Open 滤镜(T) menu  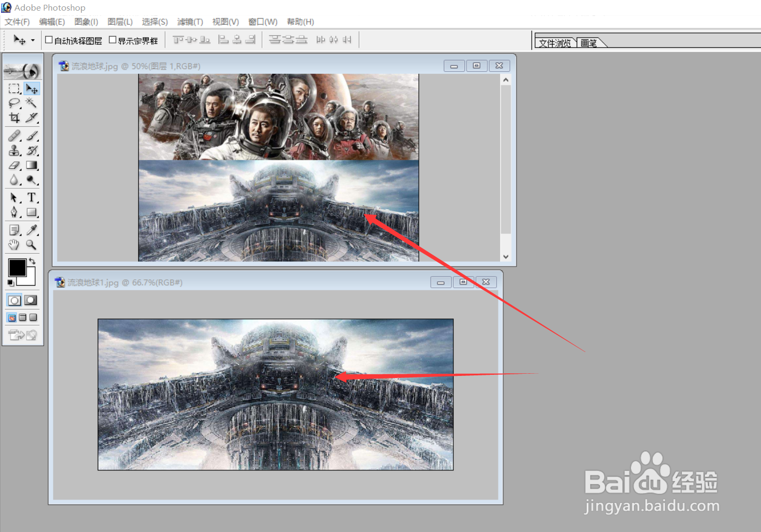click(x=190, y=22)
